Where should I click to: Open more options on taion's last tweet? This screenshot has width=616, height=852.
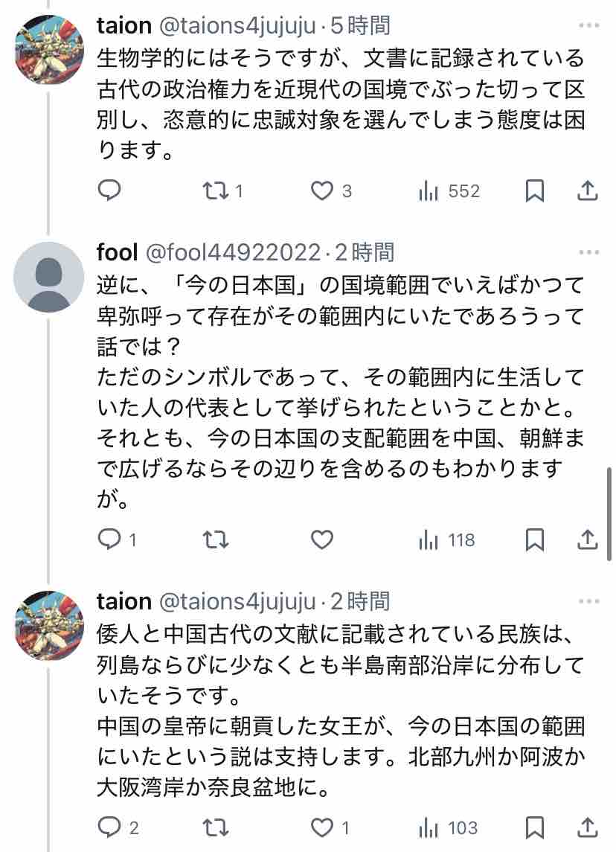588,600
